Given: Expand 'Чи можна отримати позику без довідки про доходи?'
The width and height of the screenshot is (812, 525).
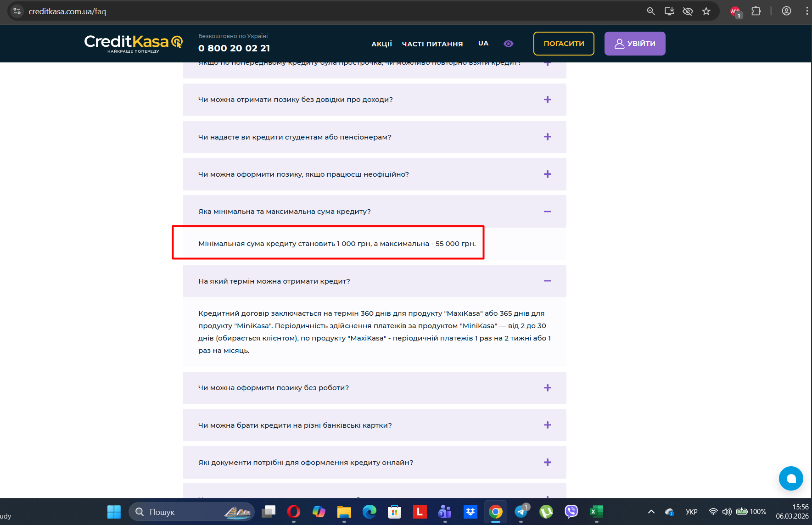Looking at the screenshot, I should pos(375,100).
